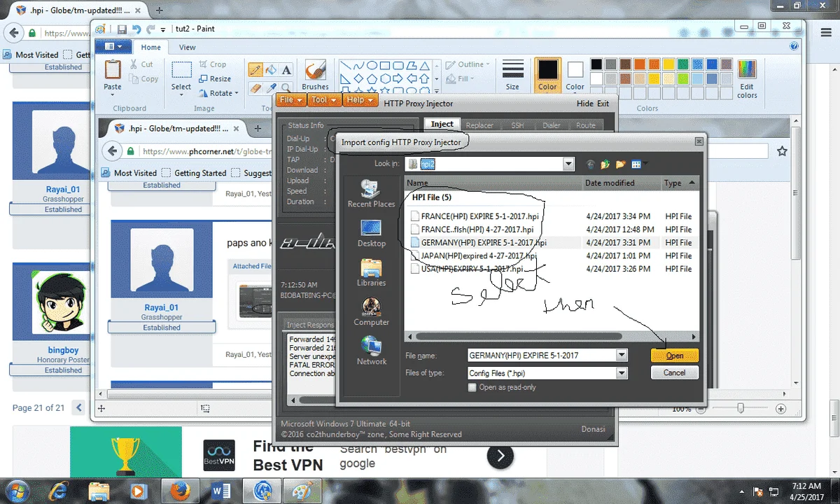Switch to the View tab in Paint
840x504 pixels.
[x=187, y=48]
